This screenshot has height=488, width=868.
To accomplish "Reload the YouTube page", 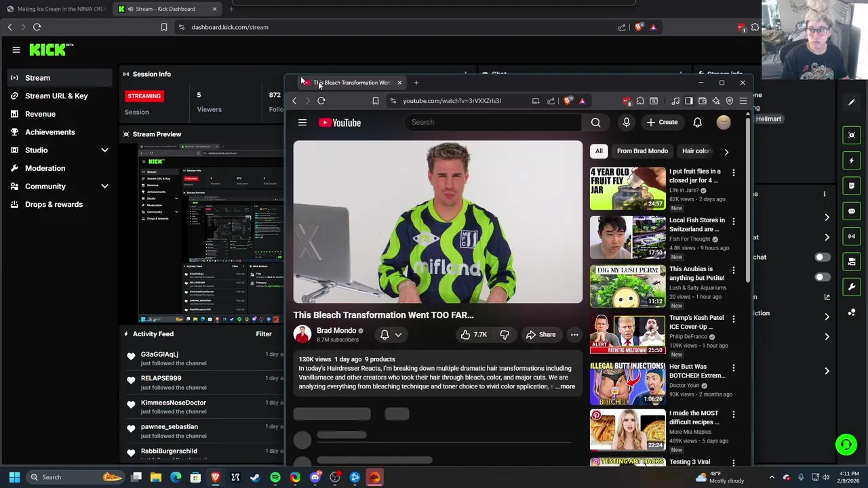I will pos(321,101).
